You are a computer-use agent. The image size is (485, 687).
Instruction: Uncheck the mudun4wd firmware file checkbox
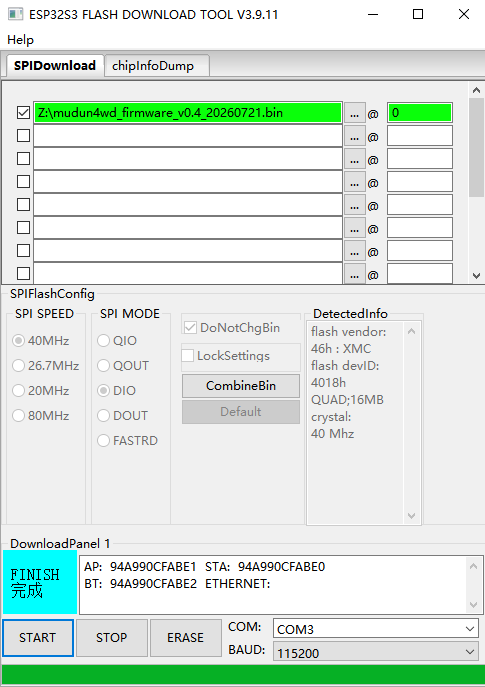point(23,113)
